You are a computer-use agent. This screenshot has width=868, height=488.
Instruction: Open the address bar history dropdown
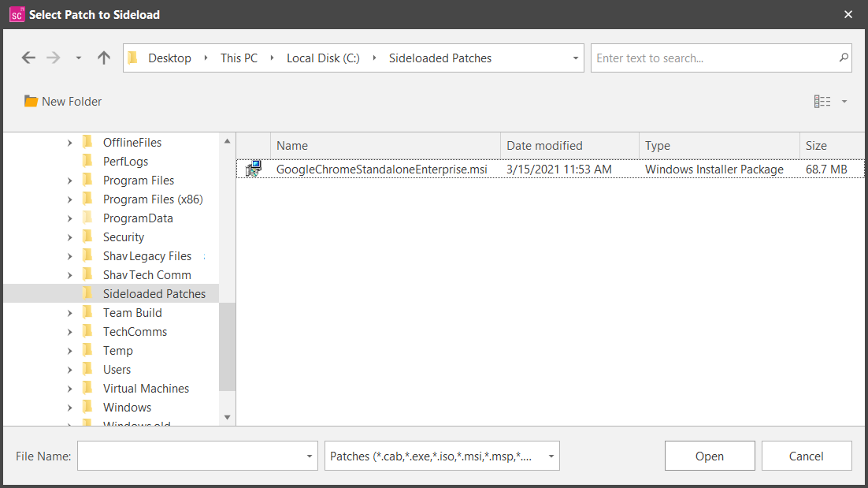574,57
